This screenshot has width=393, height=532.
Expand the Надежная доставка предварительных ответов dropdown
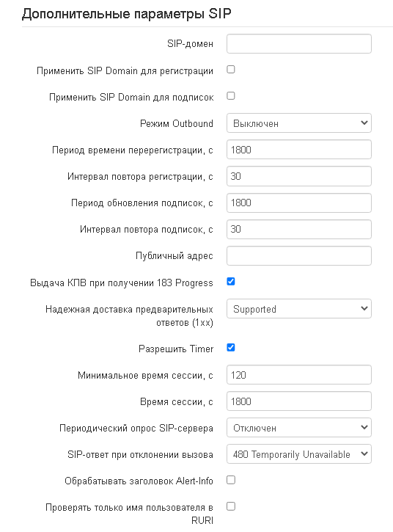point(298,309)
